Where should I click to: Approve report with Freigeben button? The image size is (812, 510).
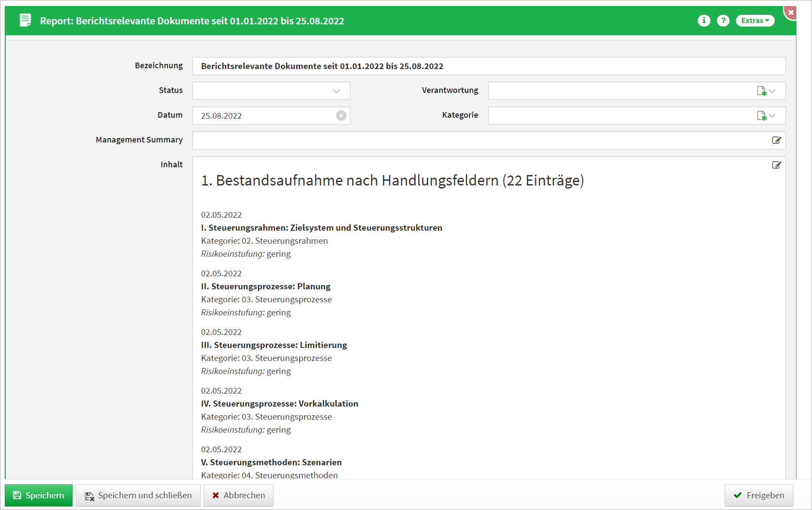click(759, 495)
